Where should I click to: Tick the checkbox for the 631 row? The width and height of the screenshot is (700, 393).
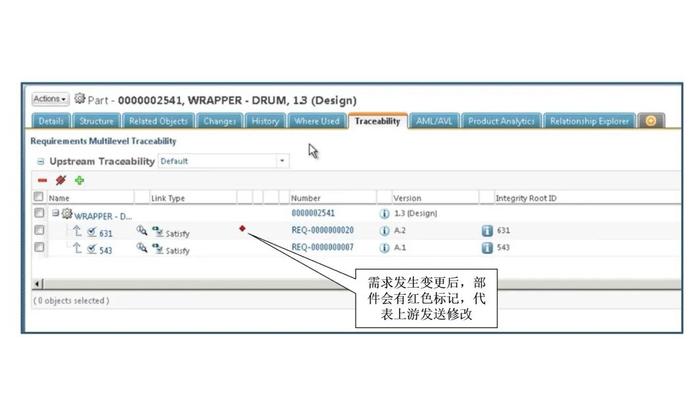(x=39, y=230)
